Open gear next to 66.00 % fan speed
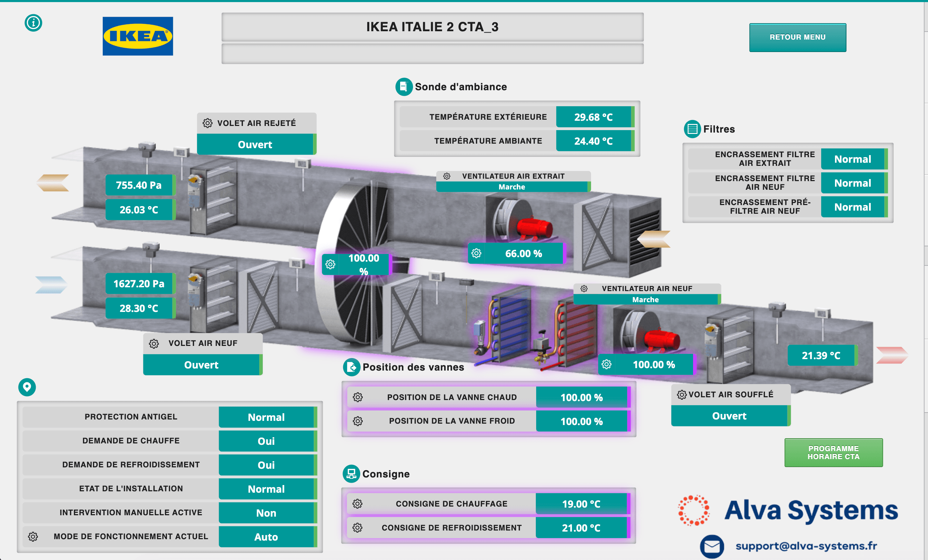Screen dimensions: 928x560 (476, 253)
